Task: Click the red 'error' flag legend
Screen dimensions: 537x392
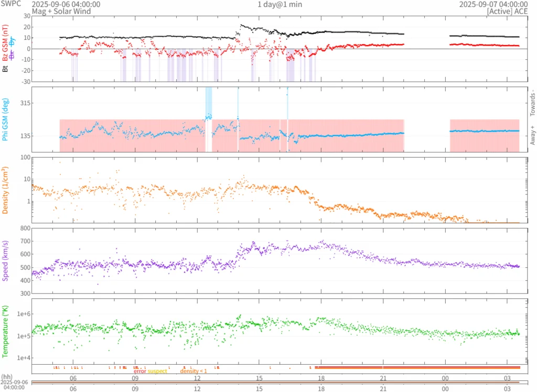Action: (x=140, y=371)
